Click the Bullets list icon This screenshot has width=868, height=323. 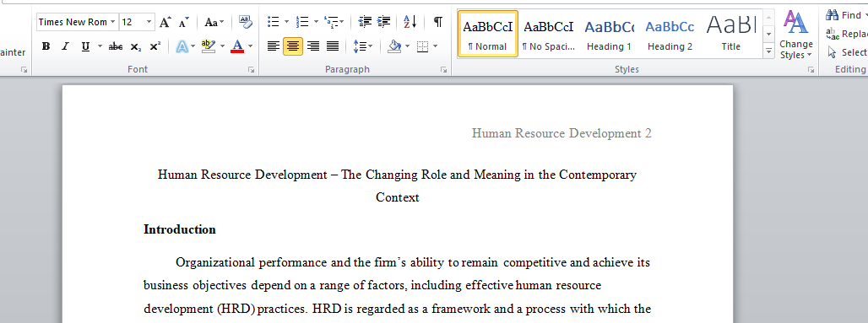pyautogui.click(x=273, y=22)
